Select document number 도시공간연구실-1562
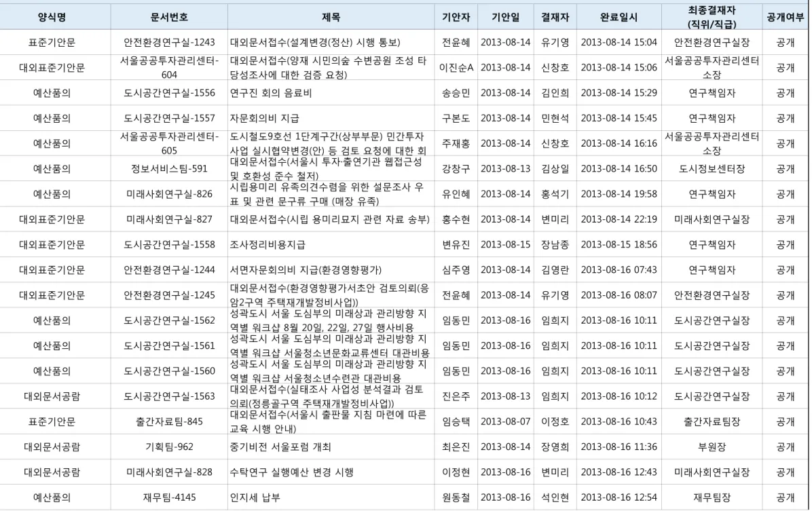Screen dimensions: 812x511 tap(169, 321)
